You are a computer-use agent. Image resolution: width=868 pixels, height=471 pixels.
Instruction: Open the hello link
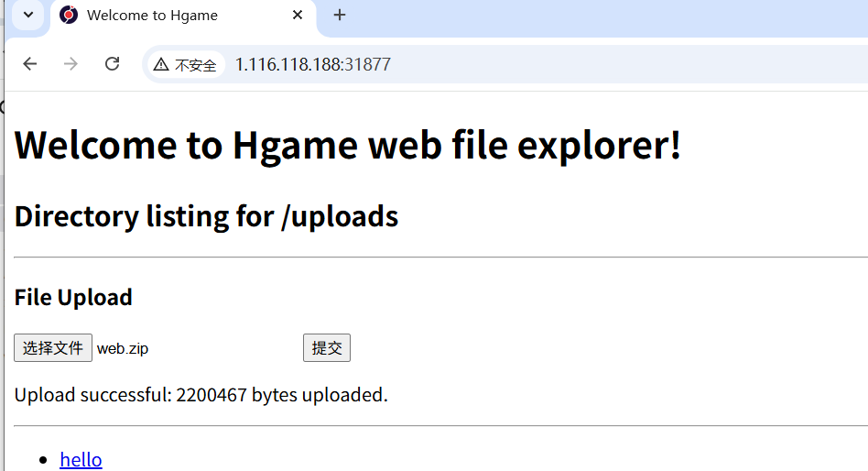pos(81,460)
